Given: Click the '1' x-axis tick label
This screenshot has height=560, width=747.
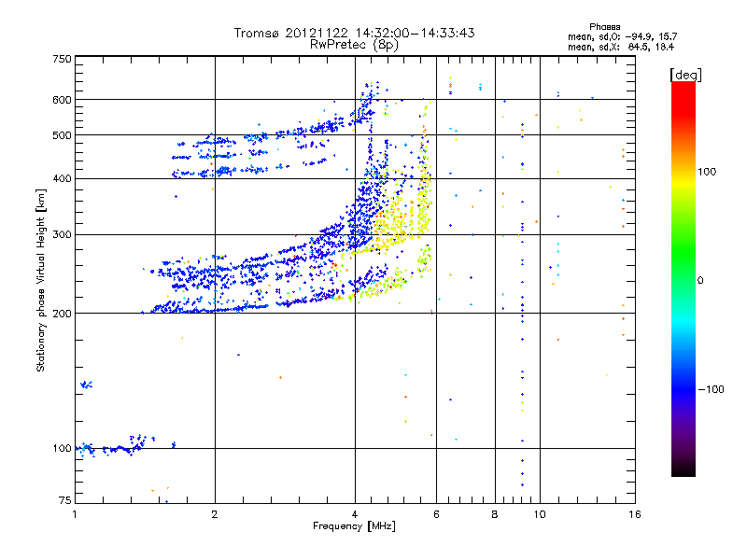Looking at the screenshot, I should pos(75,514).
